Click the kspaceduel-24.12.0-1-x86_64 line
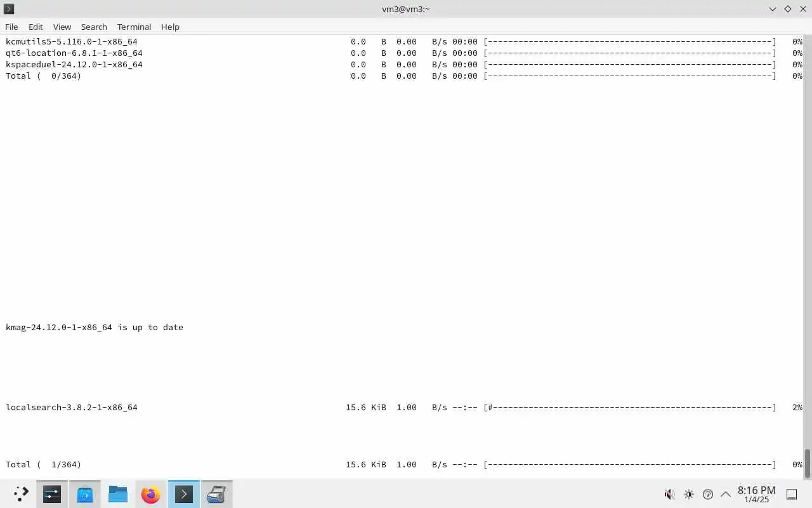Screen dimensions: 812x508 (404, 65)
